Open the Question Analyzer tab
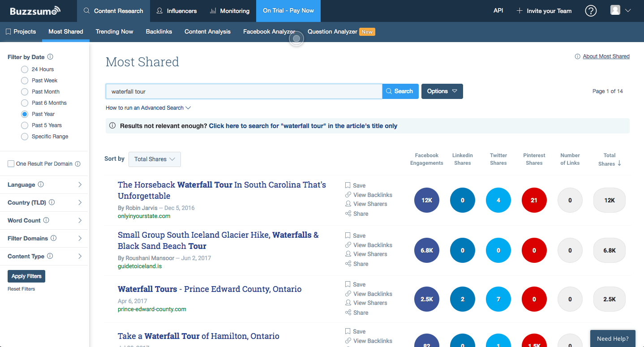644x347 pixels. pos(341,32)
